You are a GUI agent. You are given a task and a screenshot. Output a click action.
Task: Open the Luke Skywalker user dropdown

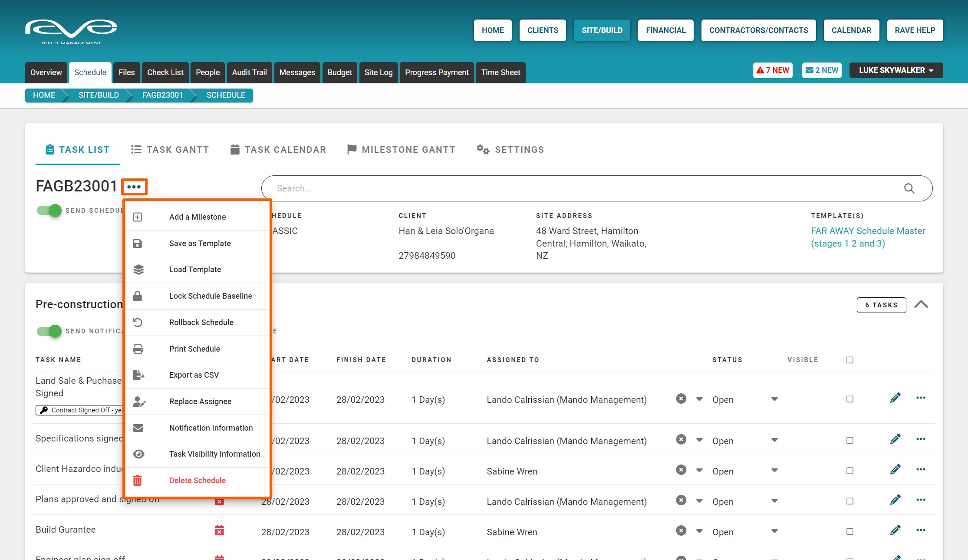coord(896,70)
